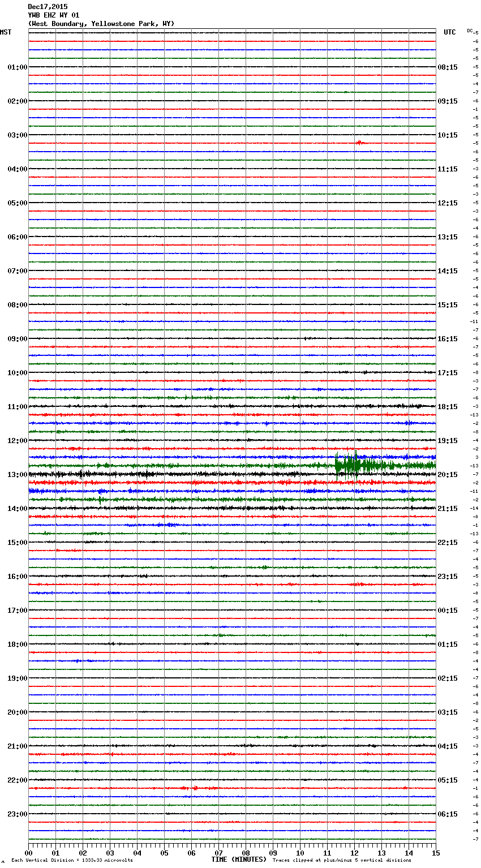Click the MST timezone label
The height and width of the screenshot is (868, 481).
pos(6,32)
